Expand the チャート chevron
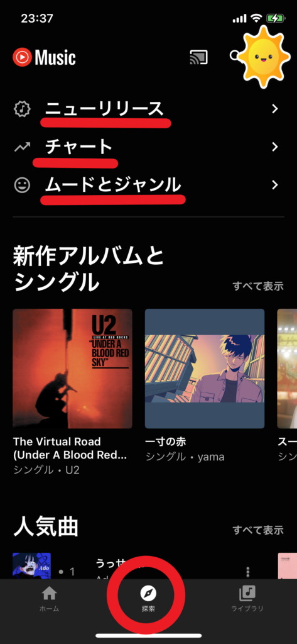This screenshot has height=644, width=297. click(x=275, y=147)
